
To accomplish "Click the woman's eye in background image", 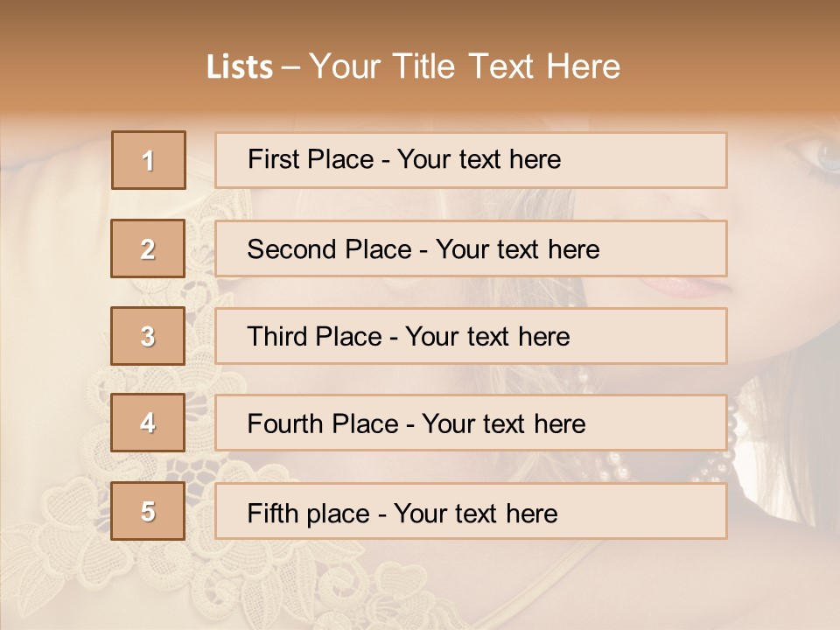I will 825,154.
